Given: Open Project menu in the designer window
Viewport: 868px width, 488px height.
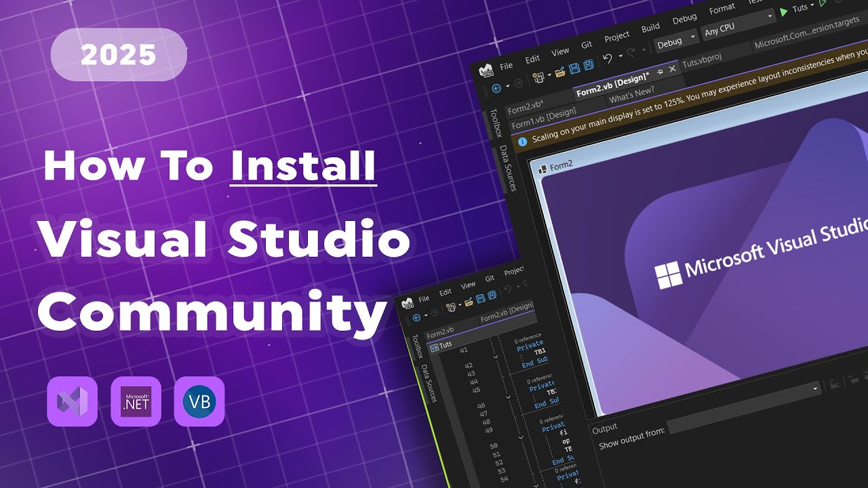Looking at the screenshot, I should point(616,36).
